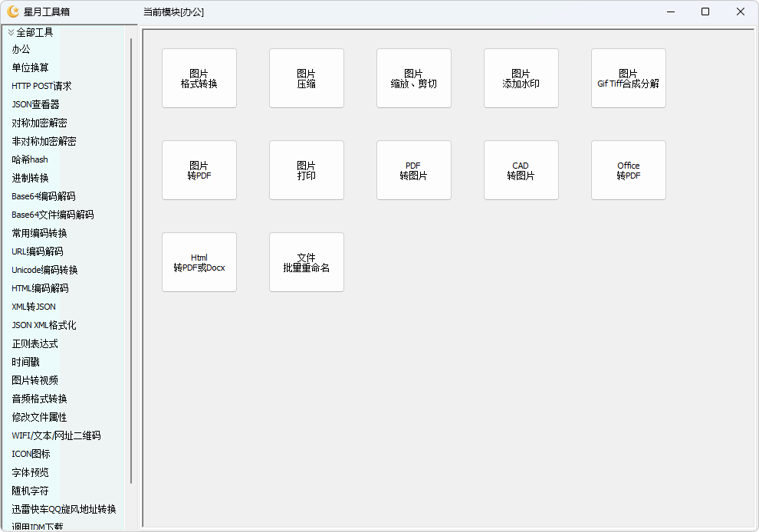Select Base64编码解码 in the sidebar
This screenshot has height=532, width=759.
pos(44,196)
